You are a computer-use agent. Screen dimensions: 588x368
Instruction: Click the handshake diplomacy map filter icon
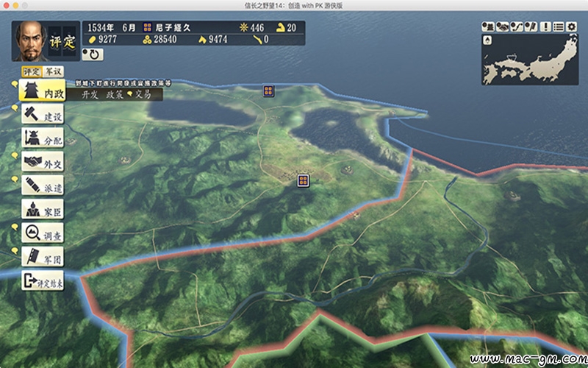coord(502,26)
